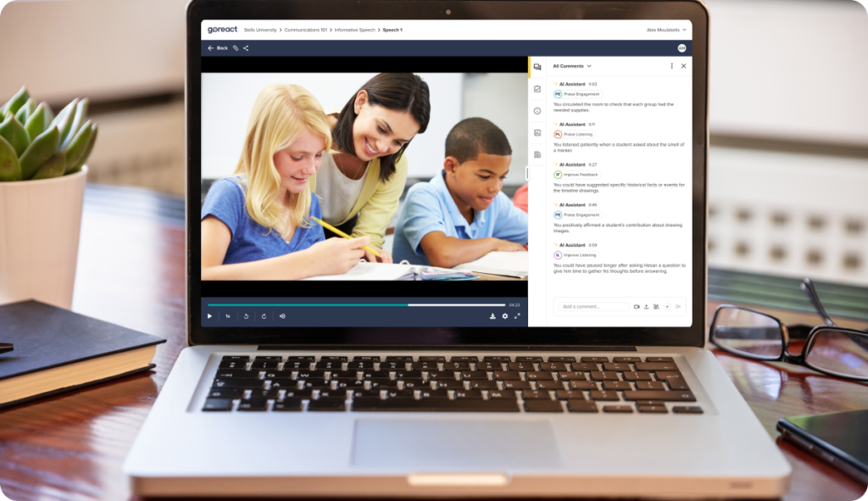Click the upload icon beside comment box
This screenshot has width=868, height=501.
point(647,307)
